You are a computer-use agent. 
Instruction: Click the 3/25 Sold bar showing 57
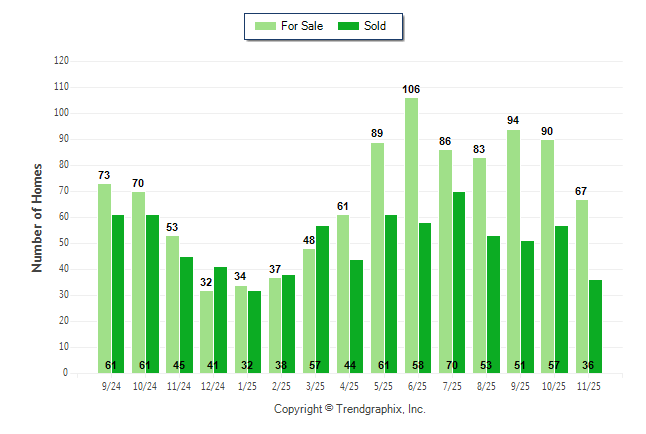pyautogui.click(x=322, y=299)
